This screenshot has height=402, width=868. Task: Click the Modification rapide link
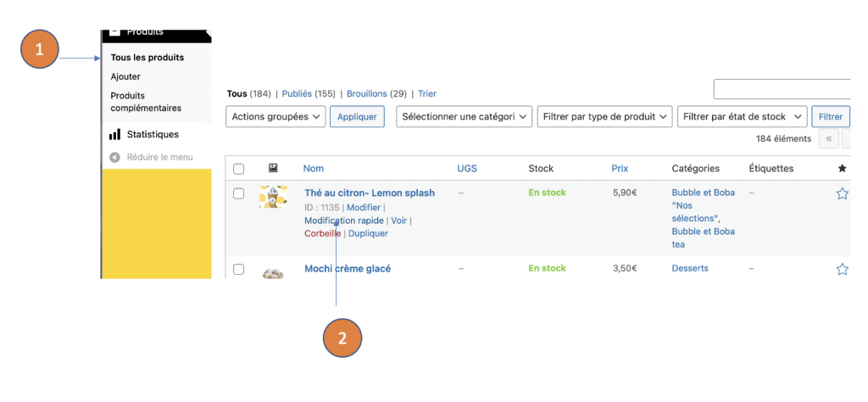[343, 221]
